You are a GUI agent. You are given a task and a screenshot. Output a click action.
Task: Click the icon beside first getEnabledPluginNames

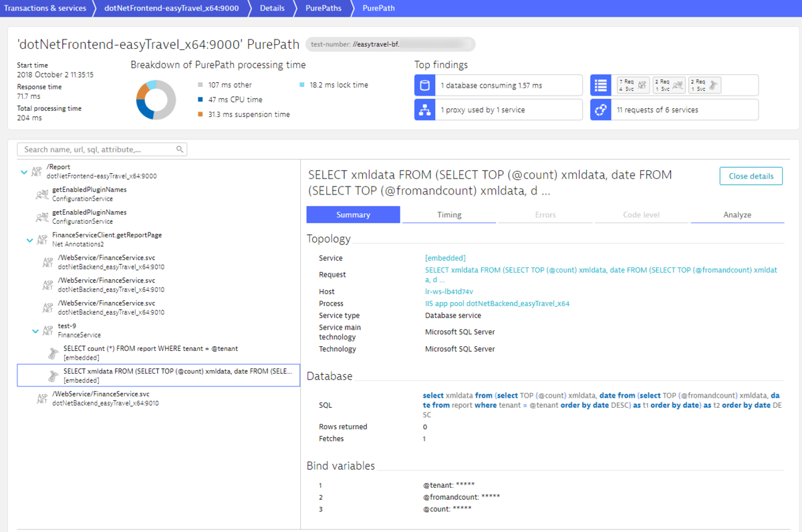(x=41, y=194)
